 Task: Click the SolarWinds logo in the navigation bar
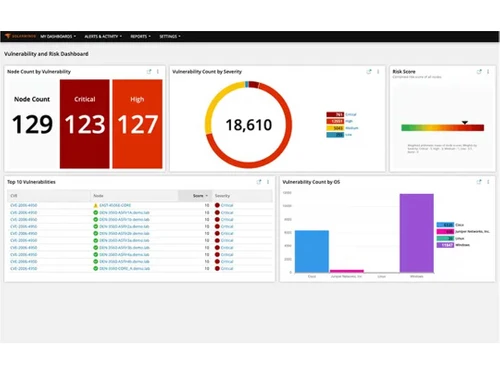[20, 36]
